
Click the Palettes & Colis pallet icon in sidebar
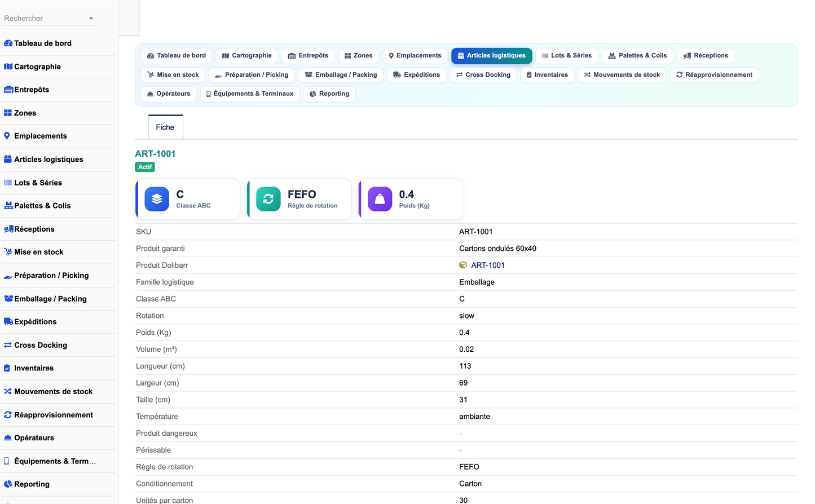8,206
